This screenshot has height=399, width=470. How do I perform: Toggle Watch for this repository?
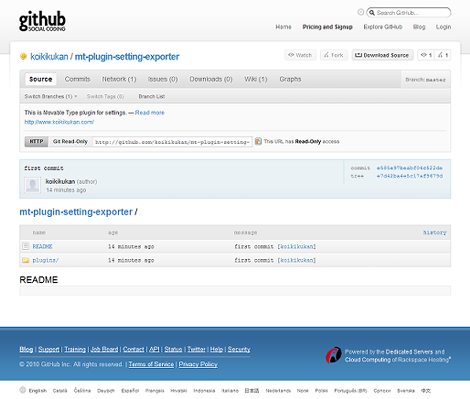[x=300, y=55]
